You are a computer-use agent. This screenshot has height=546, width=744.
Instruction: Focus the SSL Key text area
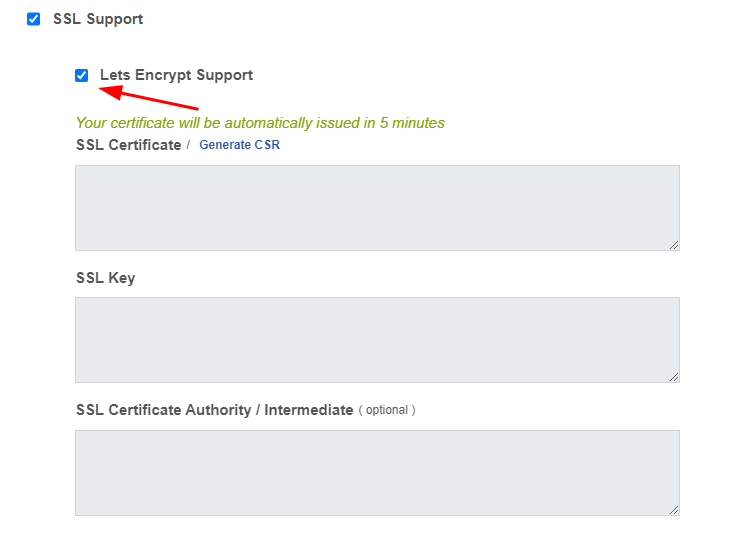pyautogui.click(x=377, y=339)
